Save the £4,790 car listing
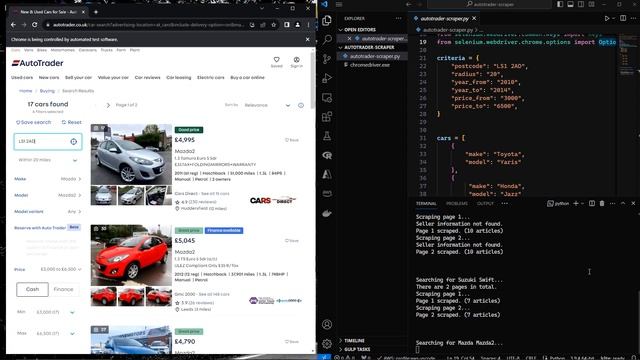This screenshot has height=360, width=640. pos(292,342)
